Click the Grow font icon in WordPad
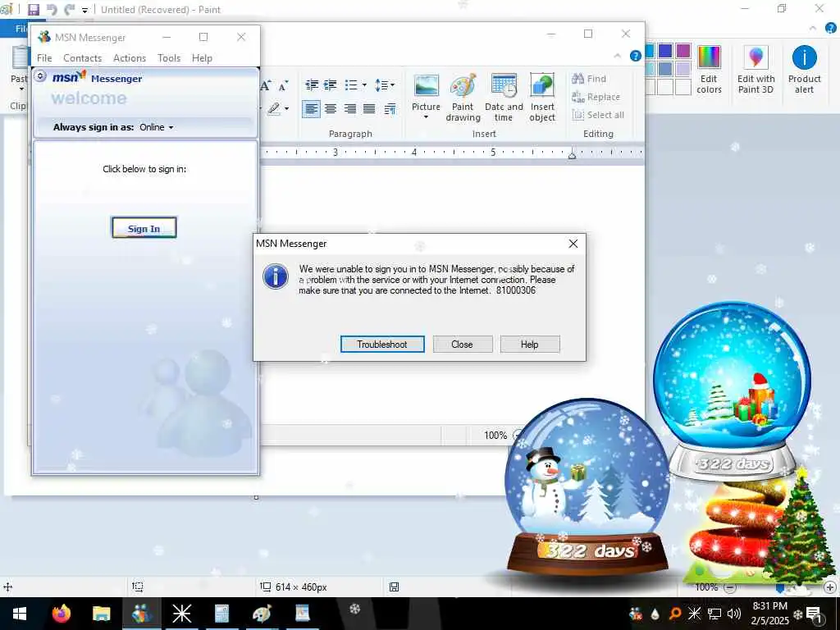Viewport: 840px width, 630px height. [x=266, y=85]
